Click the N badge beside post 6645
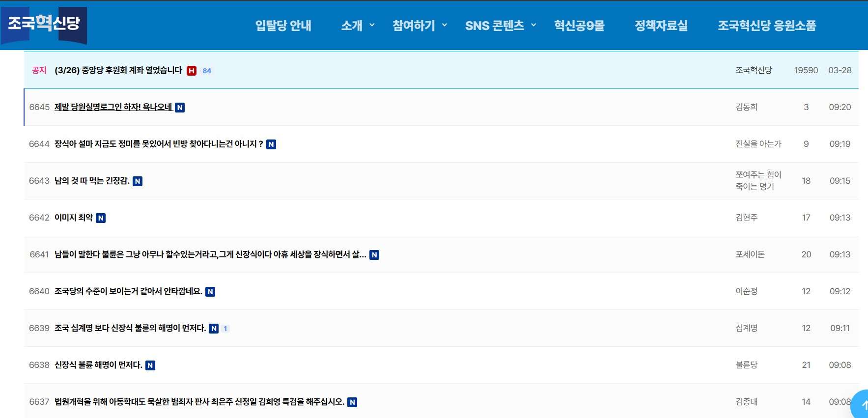 coord(180,108)
